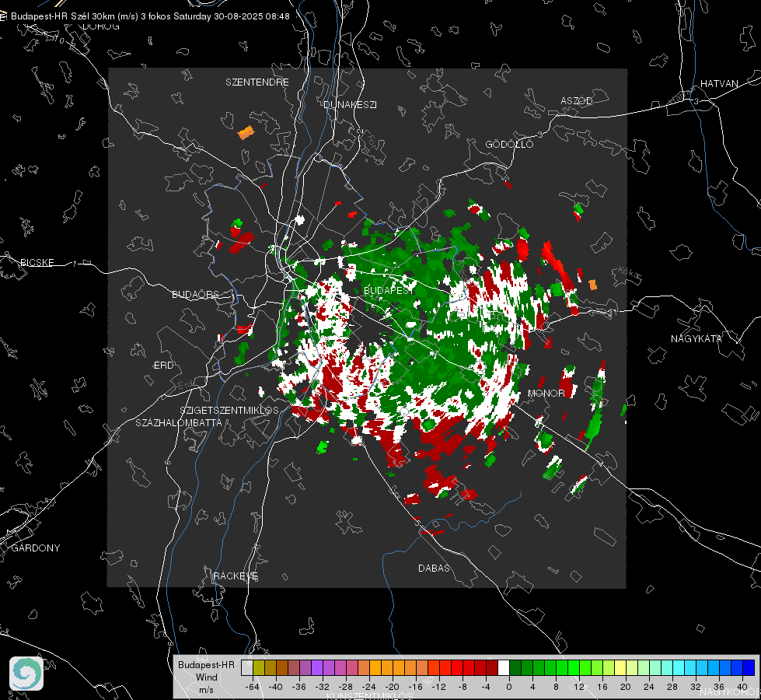Pick the light gray leftmost legend swatch
This screenshot has width=761, height=700.
(x=247, y=668)
